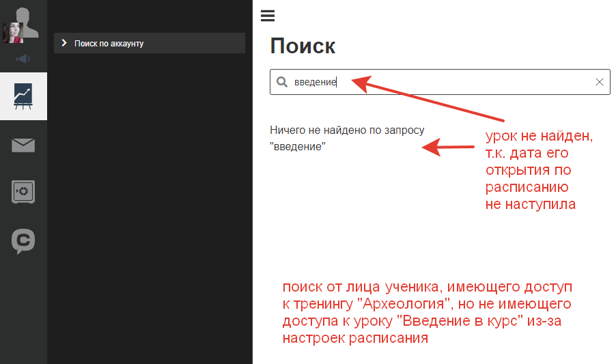616x364 pixels.
Task: Open the messages envelope icon
Action: click(23, 145)
